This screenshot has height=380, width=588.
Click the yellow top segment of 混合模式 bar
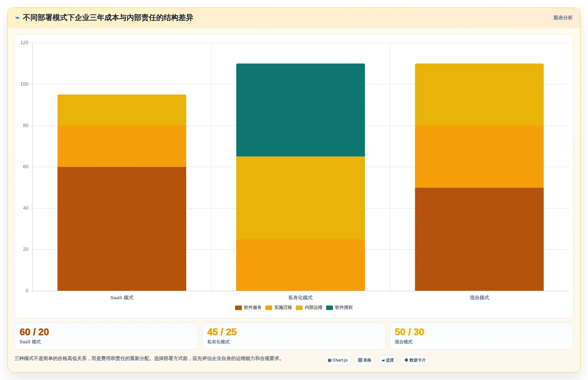pos(480,94)
